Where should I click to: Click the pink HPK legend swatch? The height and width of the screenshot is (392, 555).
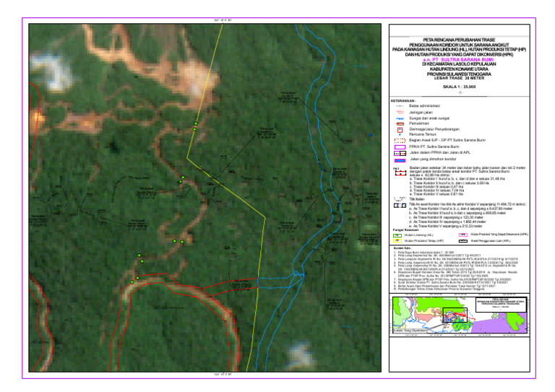click(x=463, y=235)
